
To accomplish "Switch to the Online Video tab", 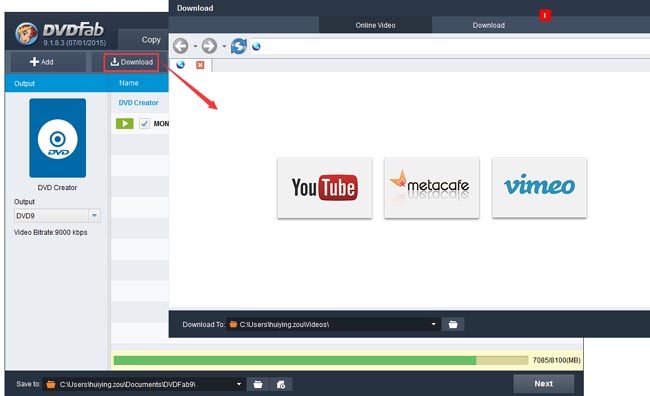I will coord(375,25).
